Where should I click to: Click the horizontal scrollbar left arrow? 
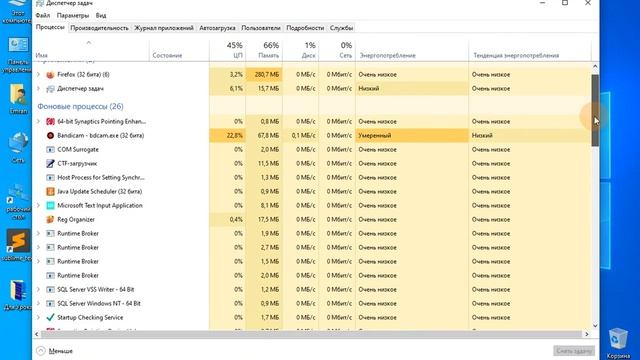(37, 334)
